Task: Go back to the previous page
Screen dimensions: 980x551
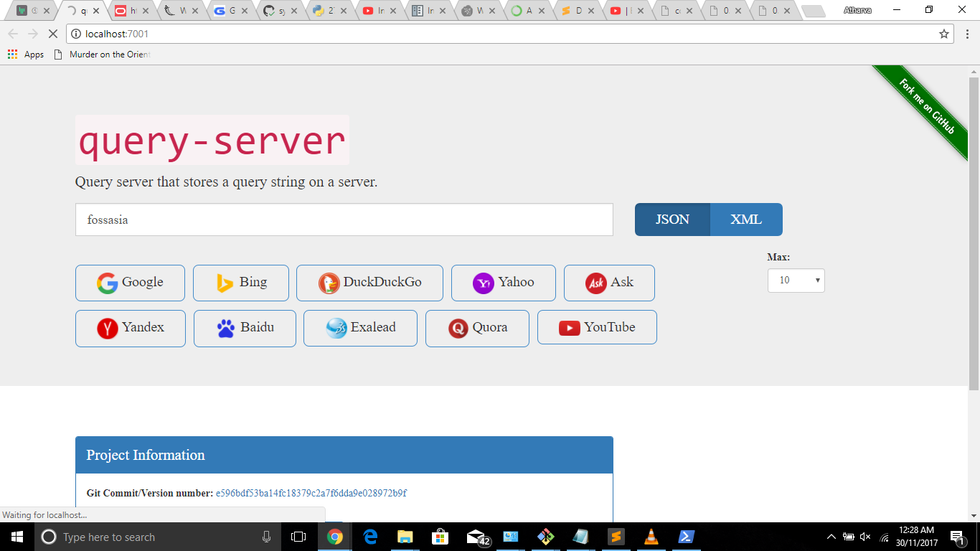Action: [13, 34]
